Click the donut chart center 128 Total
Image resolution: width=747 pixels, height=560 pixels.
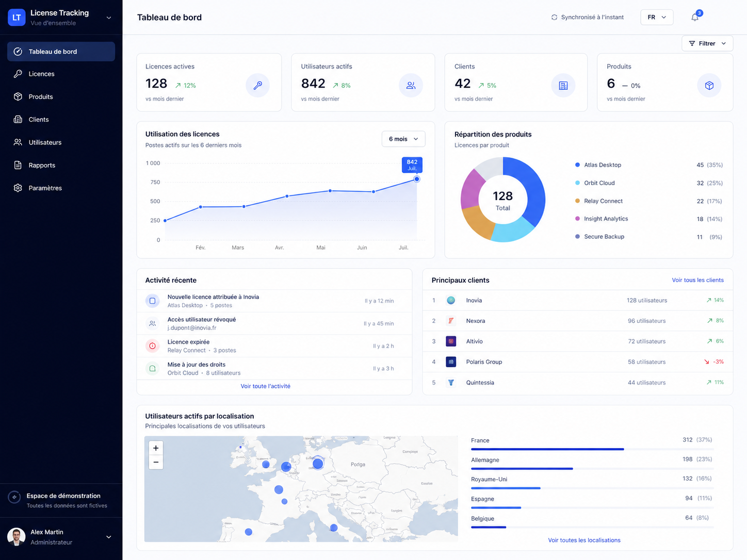click(x=503, y=200)
